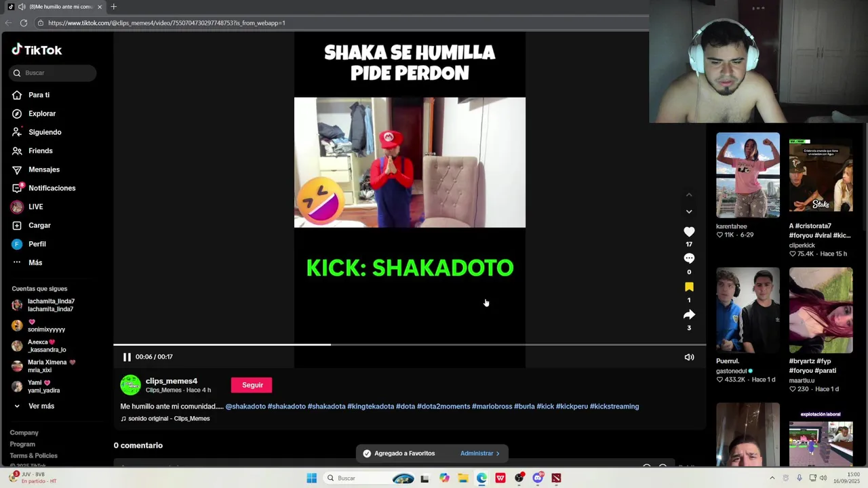Open comments with speech bubble icon

(689, 258)
